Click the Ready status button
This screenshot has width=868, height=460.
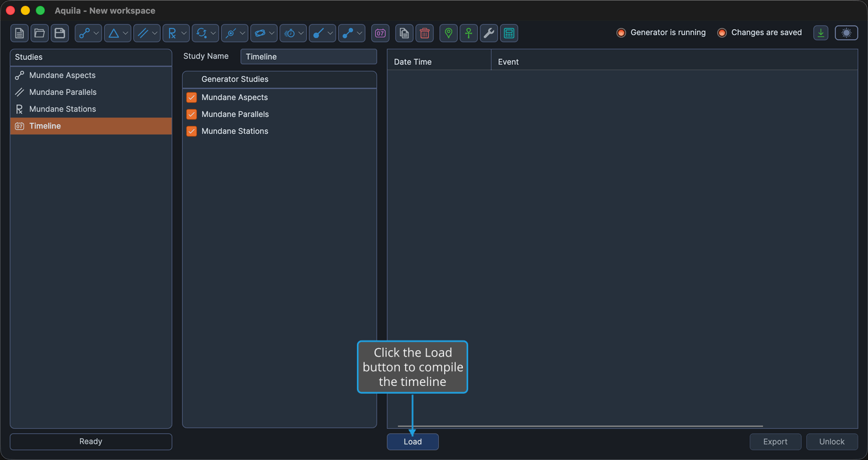coord(91,442)
